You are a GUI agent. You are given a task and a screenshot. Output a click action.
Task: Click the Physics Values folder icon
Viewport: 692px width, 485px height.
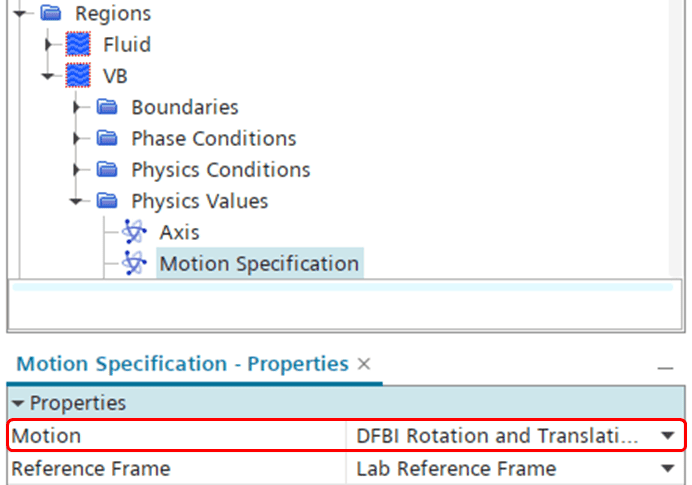tap(107, 201)
